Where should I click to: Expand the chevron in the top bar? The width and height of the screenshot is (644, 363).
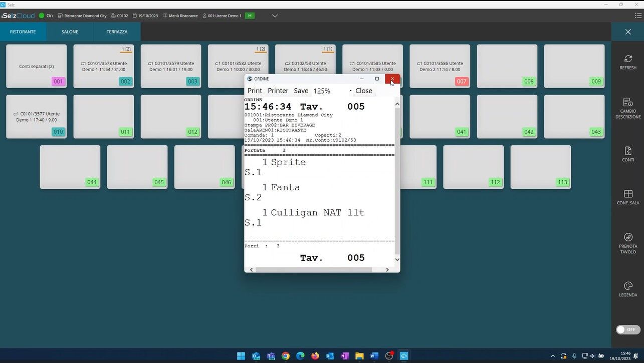(275, 16)
